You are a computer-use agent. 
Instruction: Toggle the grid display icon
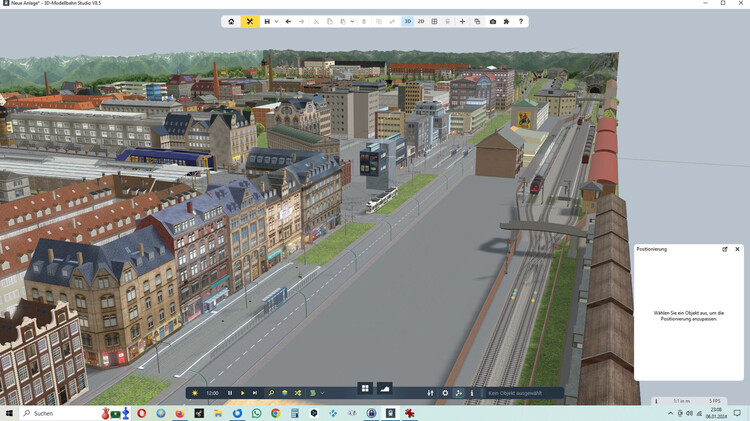pyautogui.click(x=434, y=21)
